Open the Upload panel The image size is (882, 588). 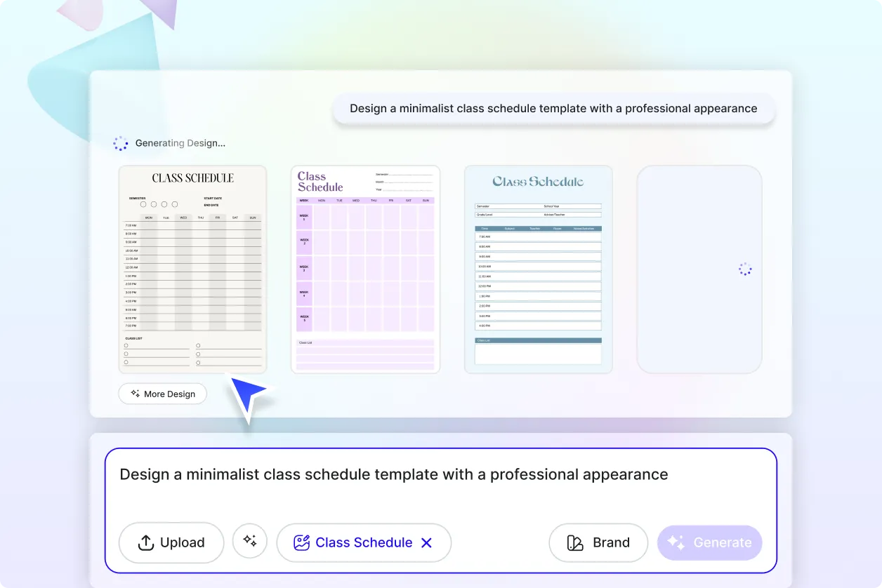pos(171,542)
